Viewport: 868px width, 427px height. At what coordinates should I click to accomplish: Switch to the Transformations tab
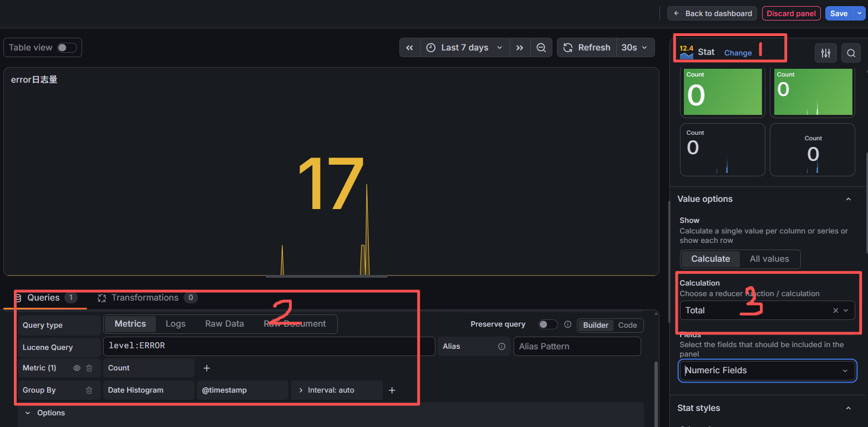point(148,298)
